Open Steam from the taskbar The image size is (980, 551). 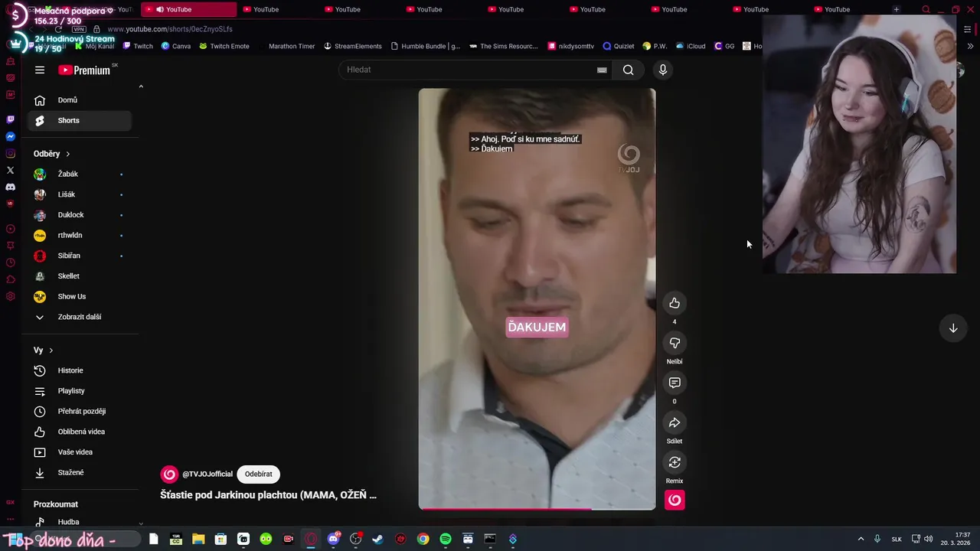click(377, 539)
